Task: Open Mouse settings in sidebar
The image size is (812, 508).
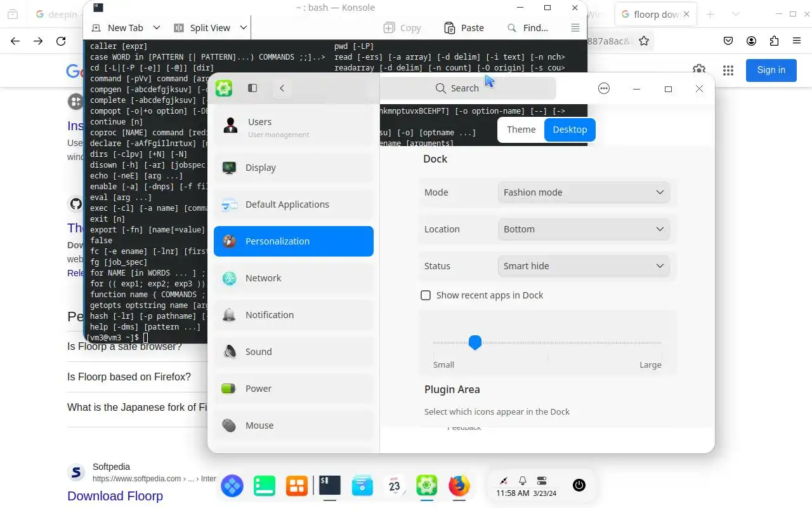Action: tap(293, 425)
